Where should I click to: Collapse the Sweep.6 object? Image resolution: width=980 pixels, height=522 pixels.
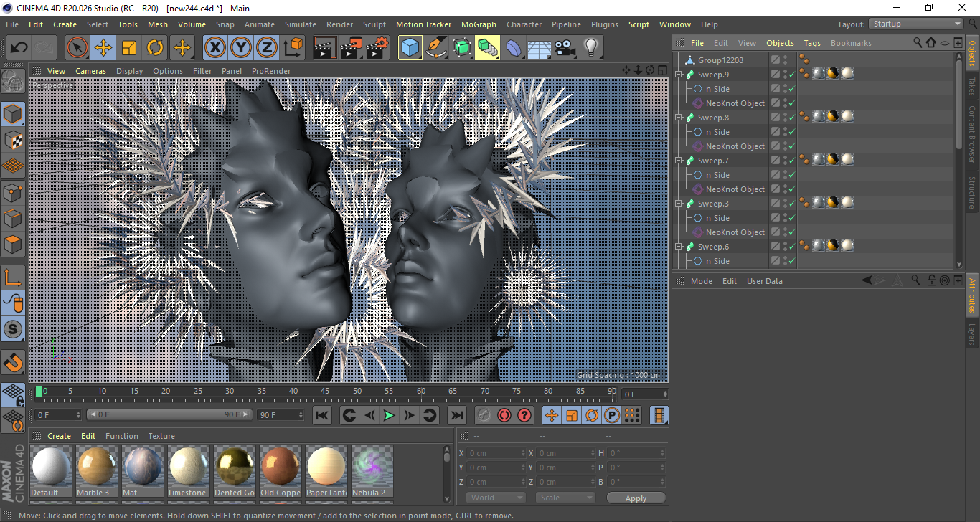pyautogui.click(x=679, y=247)
